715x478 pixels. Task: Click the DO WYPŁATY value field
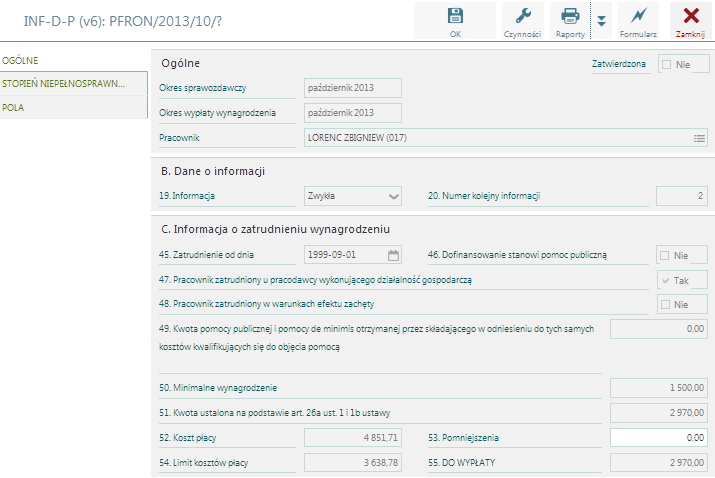click(x=658, y=462)
